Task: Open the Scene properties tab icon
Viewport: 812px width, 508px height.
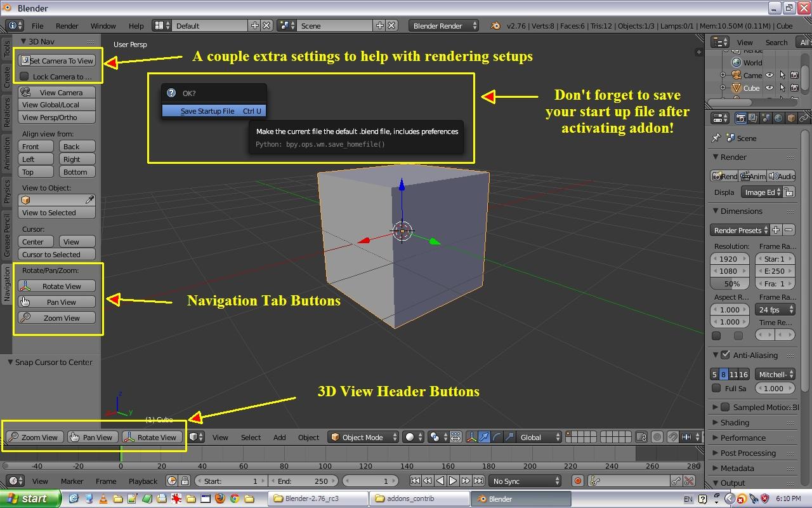Action: coord(766,118)
